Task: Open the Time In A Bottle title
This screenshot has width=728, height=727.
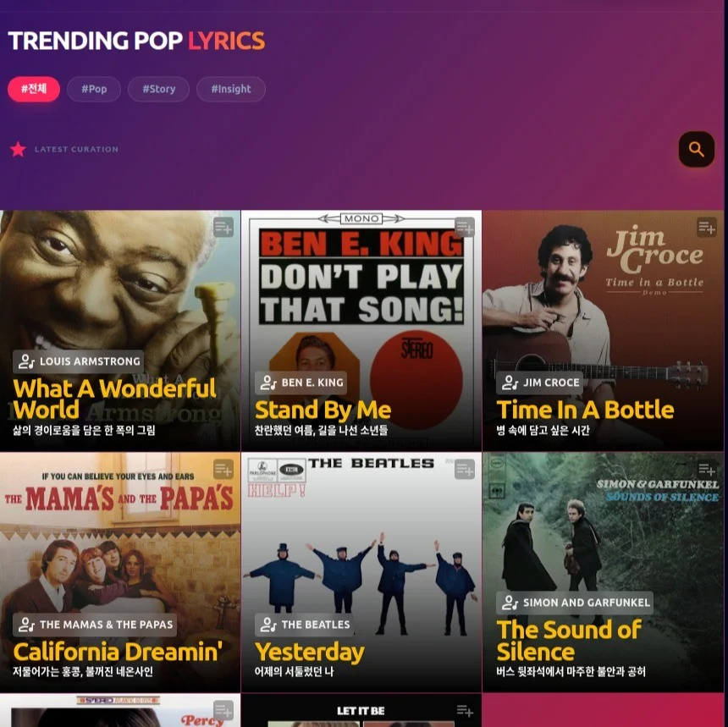Action: coord(586,410)
